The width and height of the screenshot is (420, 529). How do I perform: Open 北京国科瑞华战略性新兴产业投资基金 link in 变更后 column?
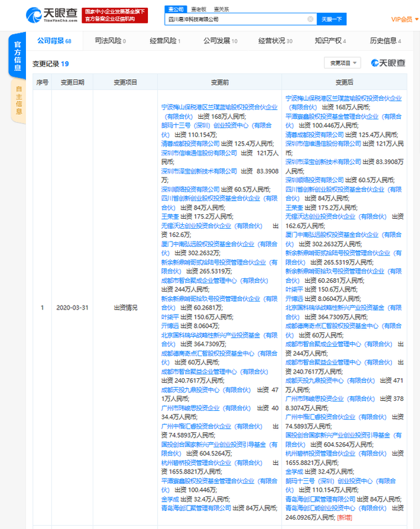(343, 312)
